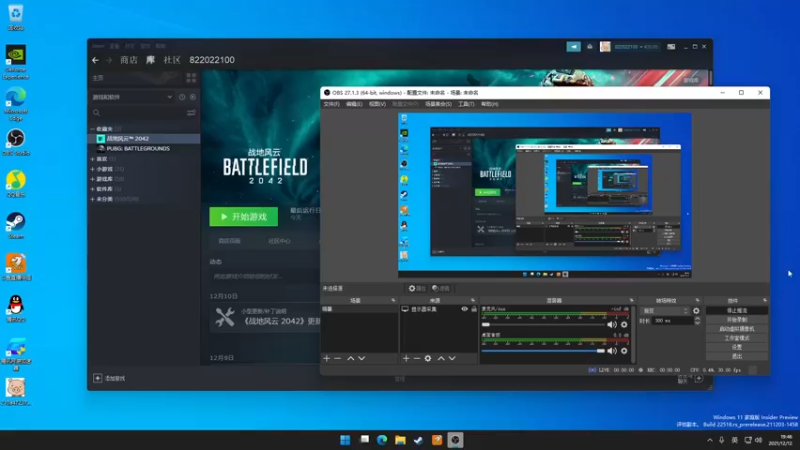The height and width of the screenshot is (450, 800).
Task: Click the Steam user avatar in title bar
Action: pyautogui.click(x=605, y=46)
